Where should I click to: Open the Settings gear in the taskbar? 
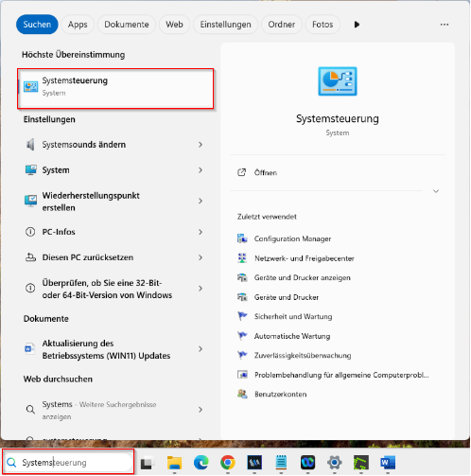335,463
